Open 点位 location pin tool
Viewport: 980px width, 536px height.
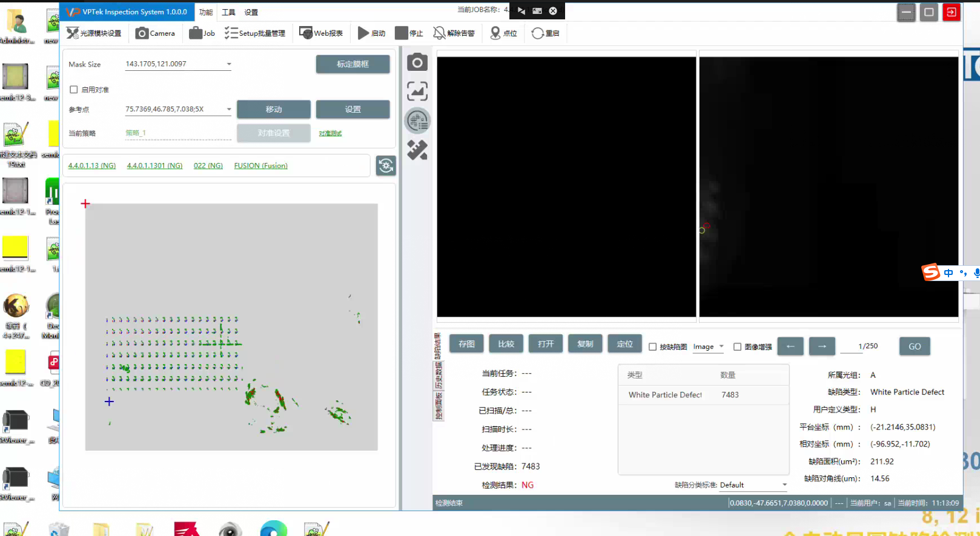coord(503,33)
